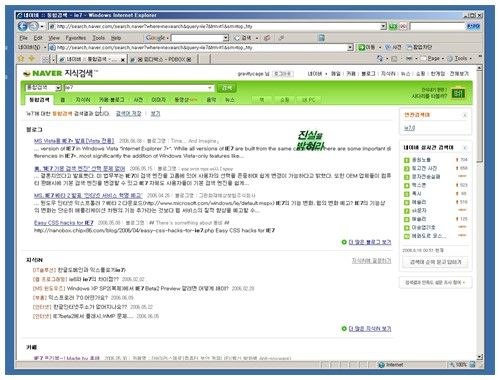Open the Tools menu in the menu bar
Screen dimensions: 500x380
coord(98,38)
